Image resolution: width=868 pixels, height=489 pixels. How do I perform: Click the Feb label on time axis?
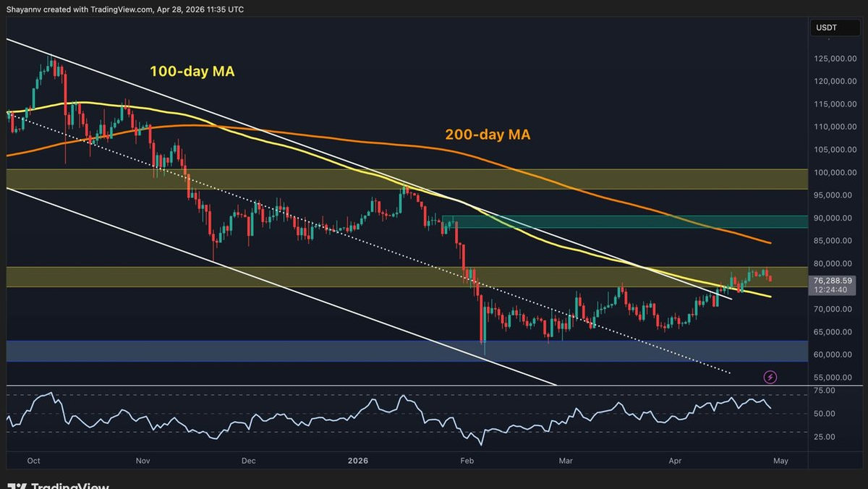pos(468,460)
